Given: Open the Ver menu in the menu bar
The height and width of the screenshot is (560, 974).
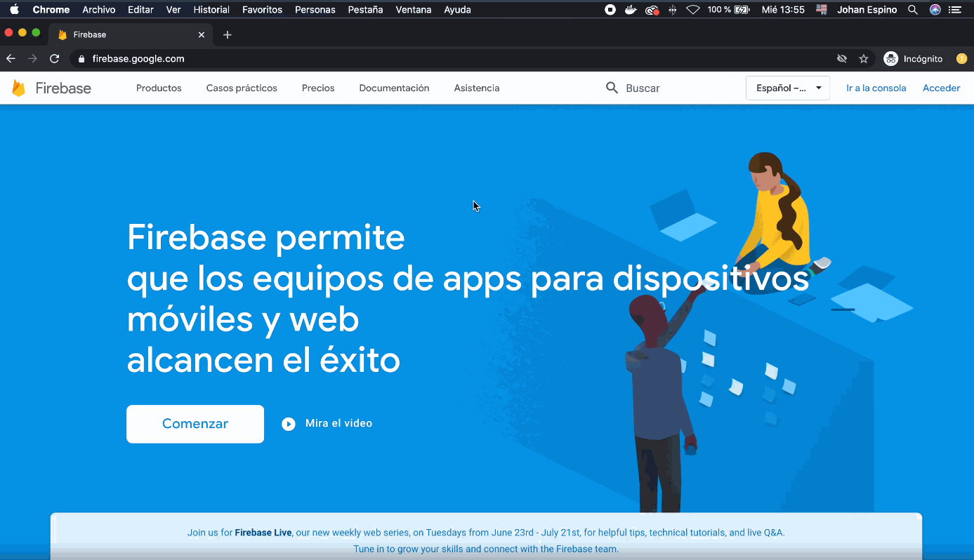Looking at the screenshot, I should (x=173, y=9).
